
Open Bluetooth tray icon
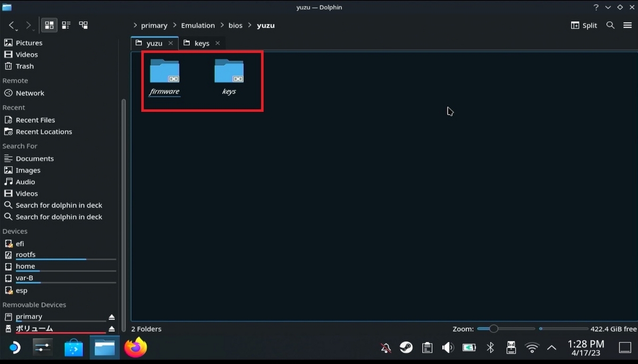tap(490, 348)
